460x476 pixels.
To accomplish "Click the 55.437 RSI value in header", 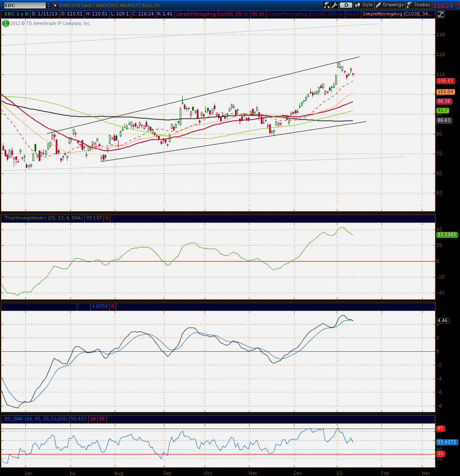I will (79, 419).
